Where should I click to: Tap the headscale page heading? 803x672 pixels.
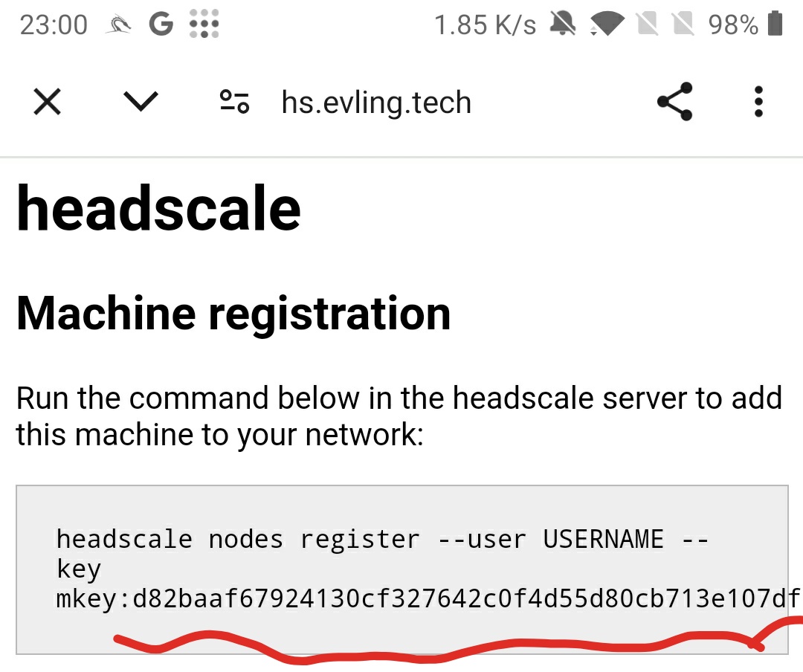(159, 208)
